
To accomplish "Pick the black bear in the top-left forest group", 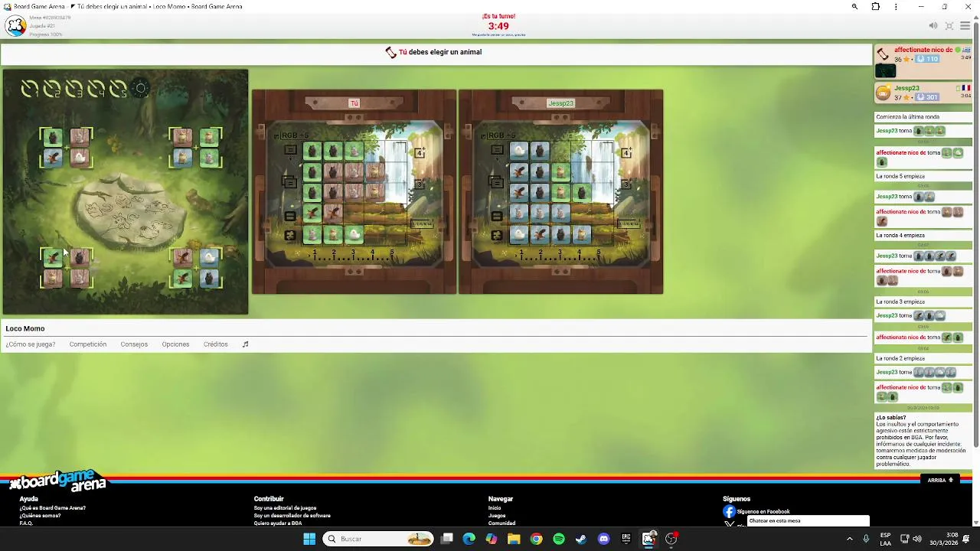I will click(x=52, y=138).
